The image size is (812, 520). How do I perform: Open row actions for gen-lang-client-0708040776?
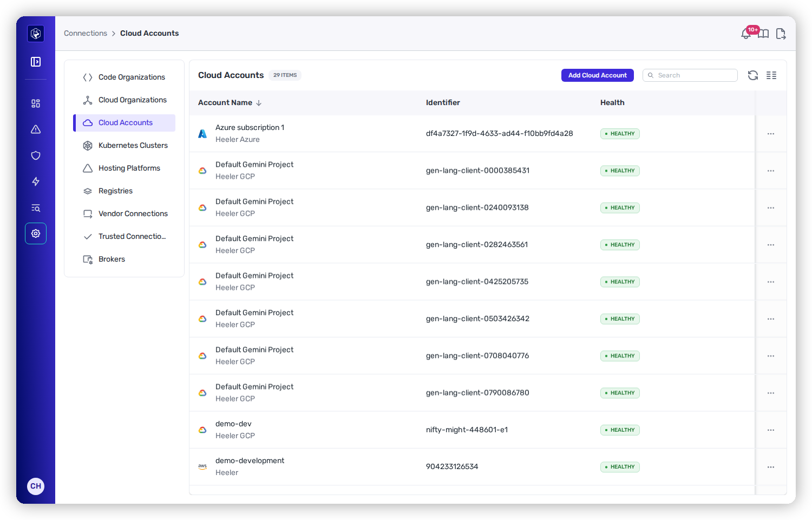[771, 356]
